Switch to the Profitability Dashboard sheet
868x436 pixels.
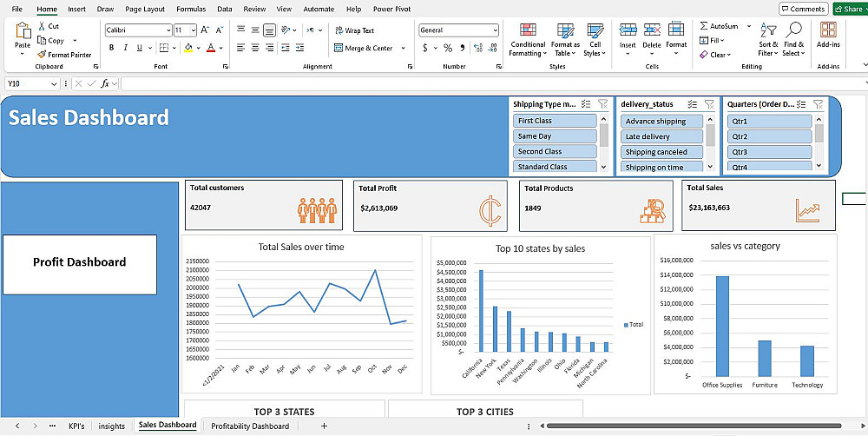(x=250, y=426)
